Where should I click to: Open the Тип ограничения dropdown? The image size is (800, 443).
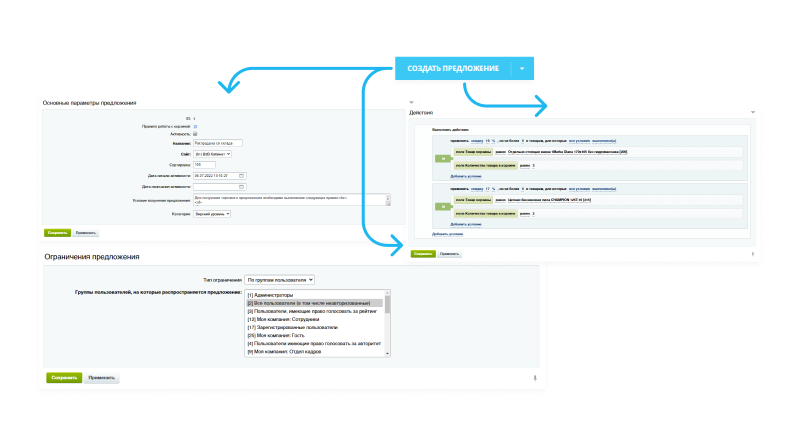point(280,280)
